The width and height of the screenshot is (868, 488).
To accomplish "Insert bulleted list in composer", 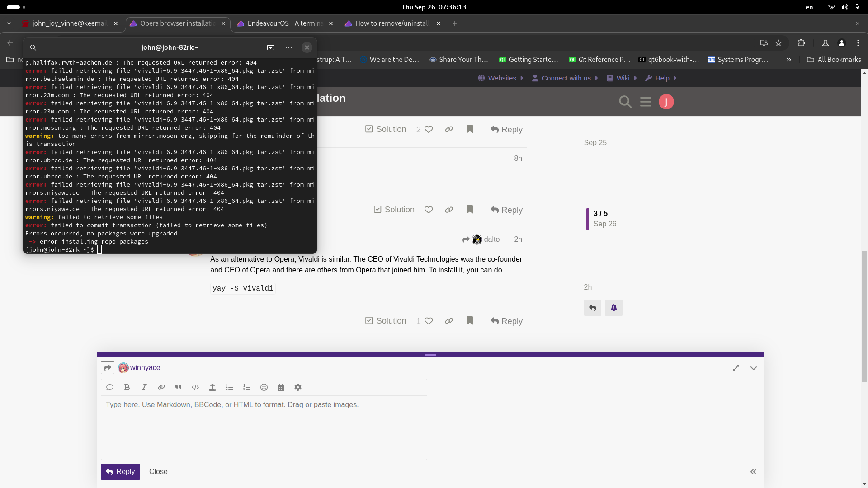I will pos(230,387).
